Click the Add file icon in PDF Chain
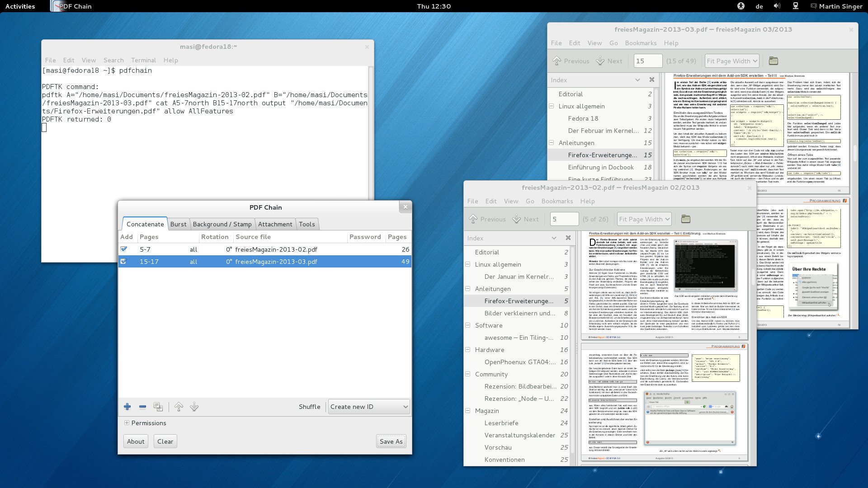This screenshot has width=868, height=488. point(127,406)
